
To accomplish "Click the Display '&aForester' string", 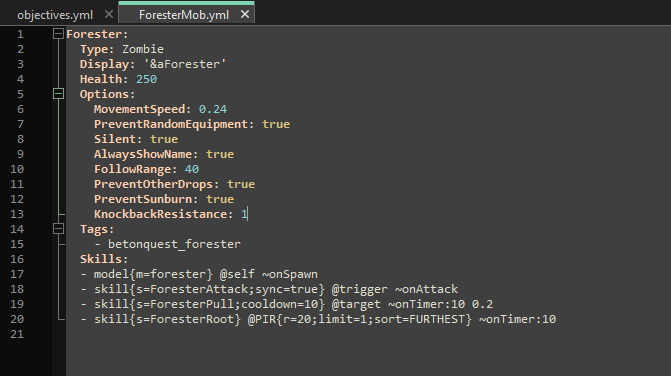I will tap(185, 64).
